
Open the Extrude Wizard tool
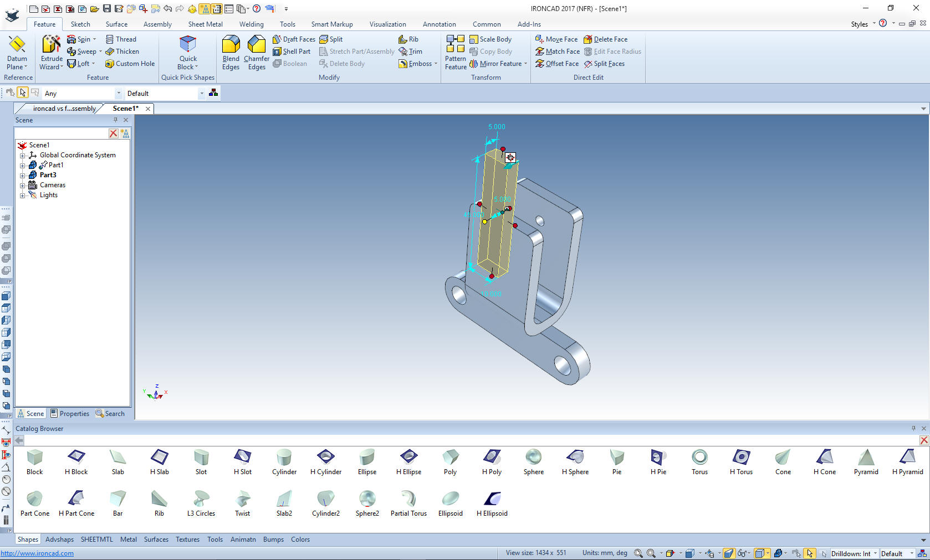point(52,53)
